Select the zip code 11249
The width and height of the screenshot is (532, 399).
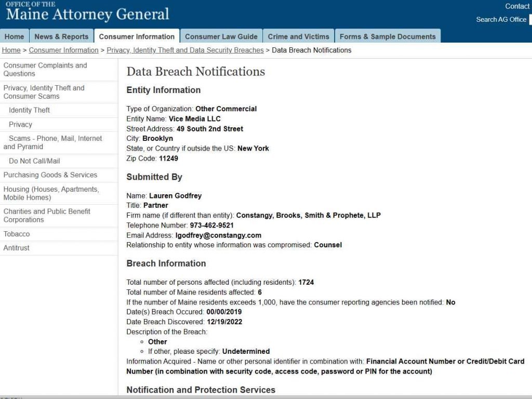pos(169,158)
